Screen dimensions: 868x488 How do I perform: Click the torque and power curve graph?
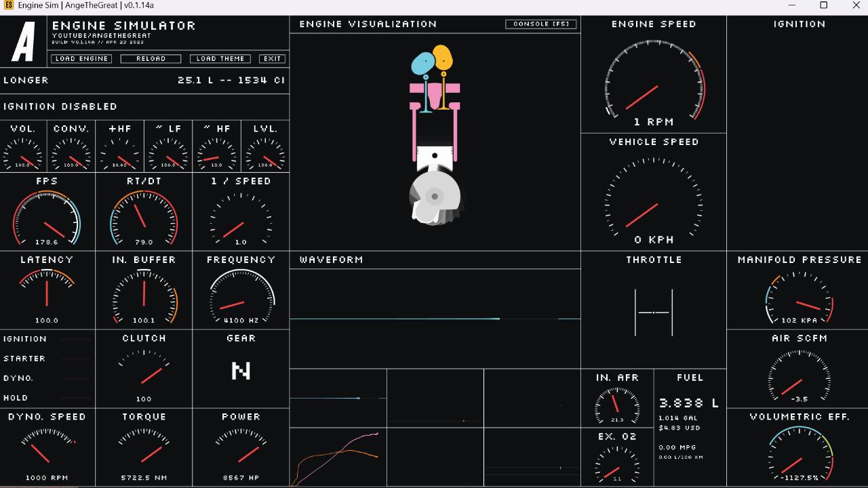(338, 457)
